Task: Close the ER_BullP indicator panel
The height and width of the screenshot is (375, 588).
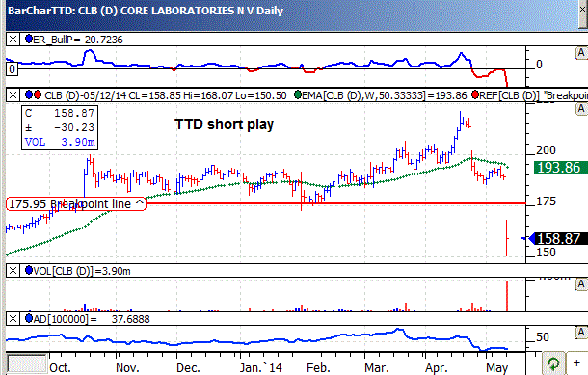Action: pos(13,39)
